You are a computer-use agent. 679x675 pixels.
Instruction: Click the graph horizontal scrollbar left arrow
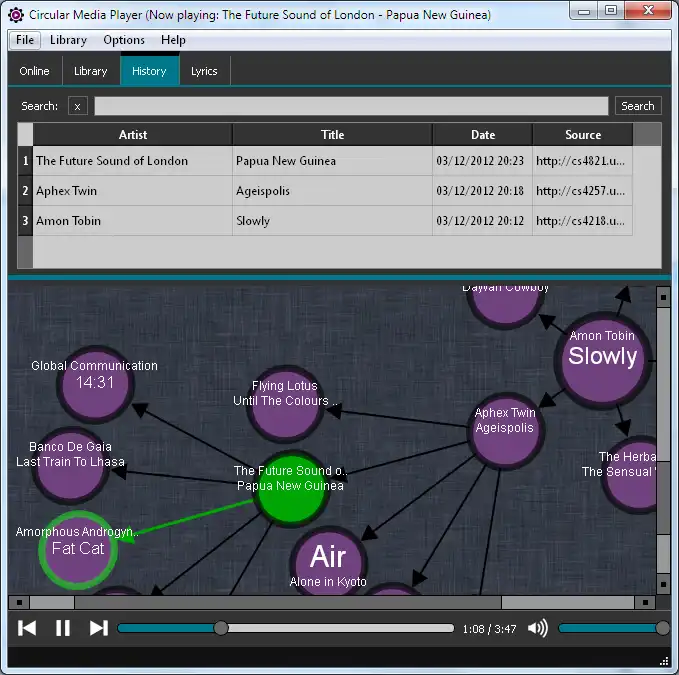(19, 602)
